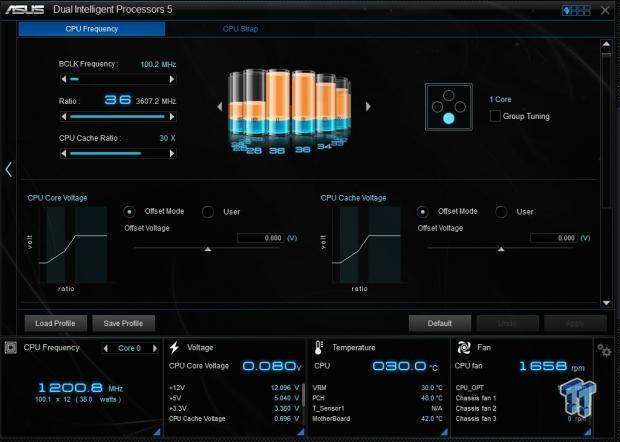Click the Load Profile button

point(55,323)
